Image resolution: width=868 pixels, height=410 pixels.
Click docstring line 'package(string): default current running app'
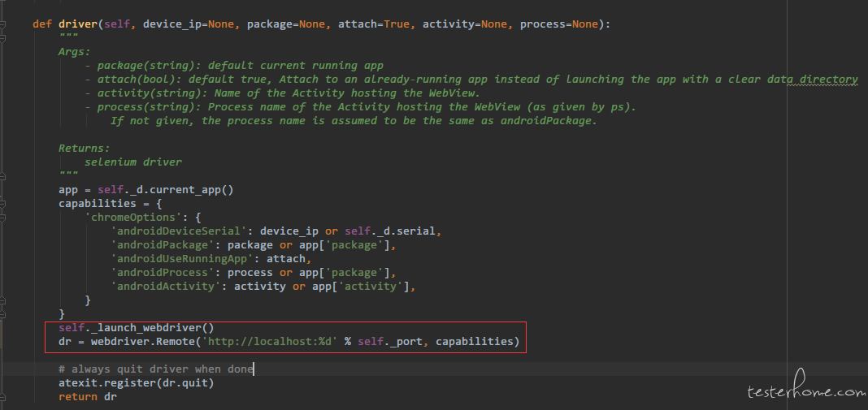click(241, 66)
